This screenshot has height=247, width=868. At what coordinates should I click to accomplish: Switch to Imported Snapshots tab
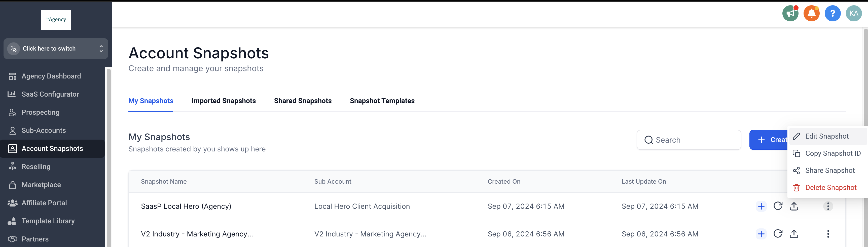pos(223,101)
